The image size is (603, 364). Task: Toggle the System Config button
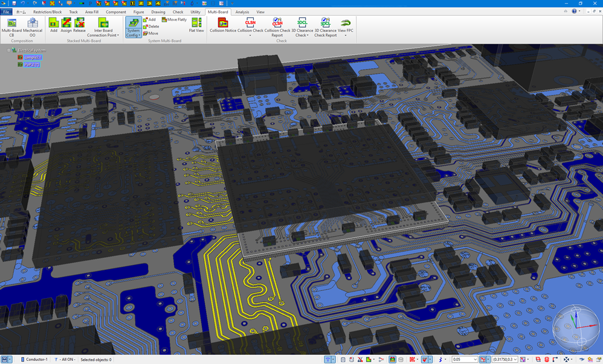(x=134, y=27)
